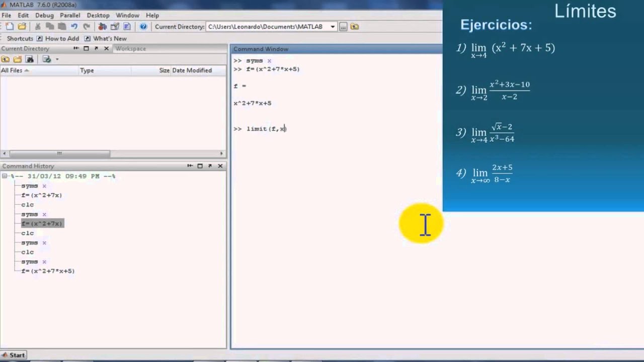This screenshot has height=362, width=644.
Task: Maximize the Current Directory panel
Action: pos(86,48)
